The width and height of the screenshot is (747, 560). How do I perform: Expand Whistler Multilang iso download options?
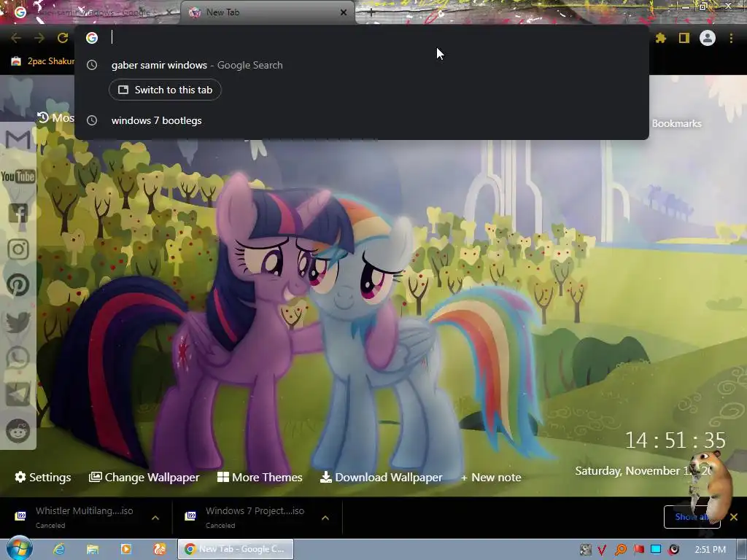coord(155,518)
